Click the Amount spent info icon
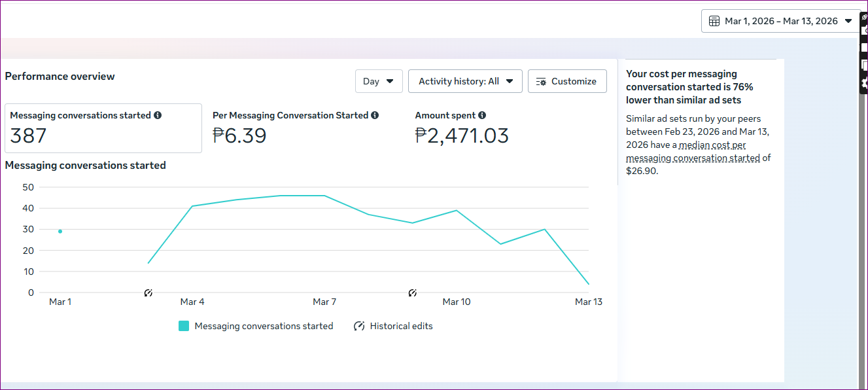Viewport: 868px width, 390px height. coord(482,115)
